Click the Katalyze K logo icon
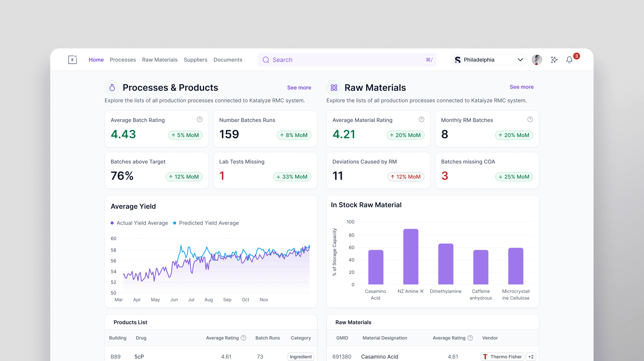This screenshot has height=361, width=644. [x=73, y=59]
